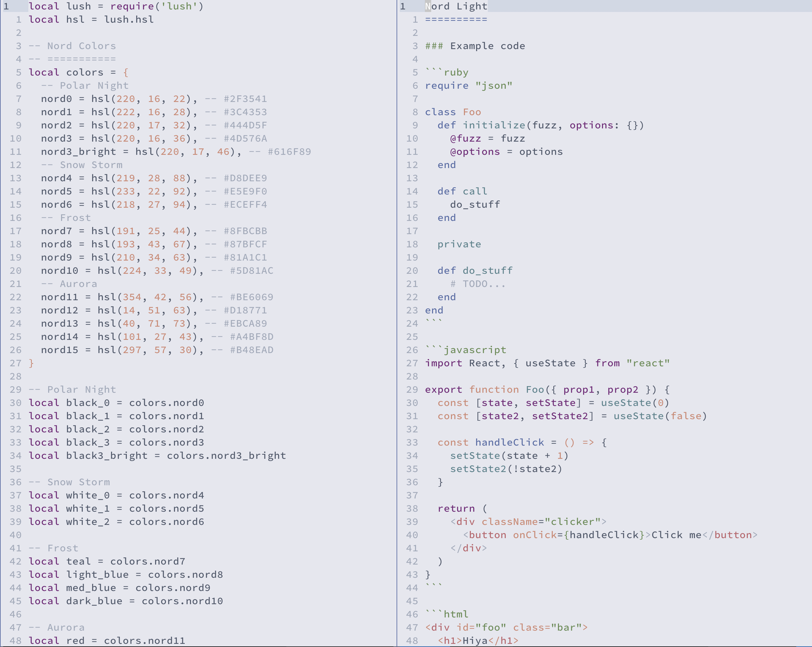Screen dimensions: 812x647
Task: Click the 'Nord Light' title line
Action: click(456, 6)
